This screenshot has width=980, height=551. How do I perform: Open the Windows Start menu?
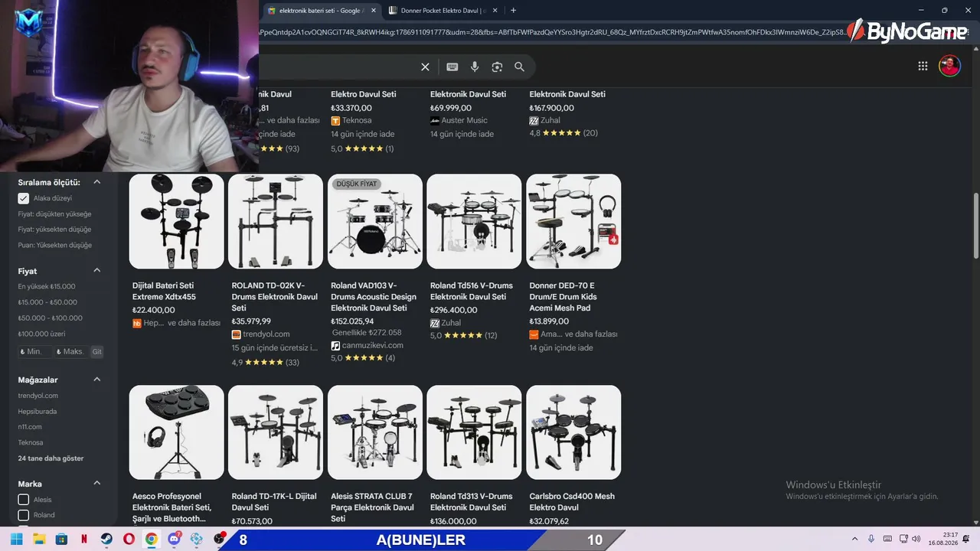[16, 540]
